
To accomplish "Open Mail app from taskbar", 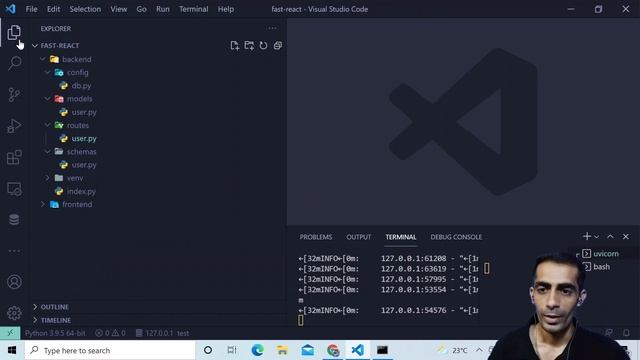I will pos(308,350).
